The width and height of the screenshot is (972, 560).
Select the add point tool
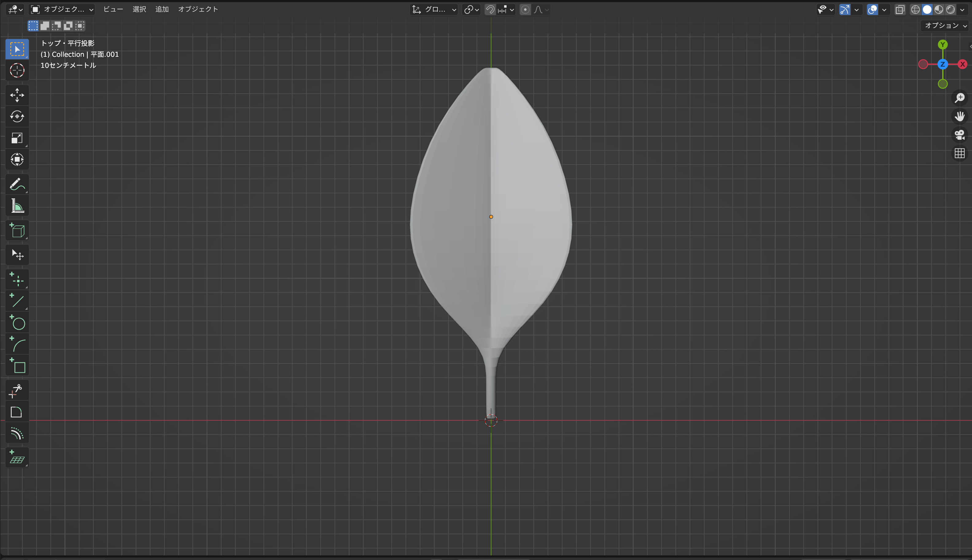click(17, 279)
